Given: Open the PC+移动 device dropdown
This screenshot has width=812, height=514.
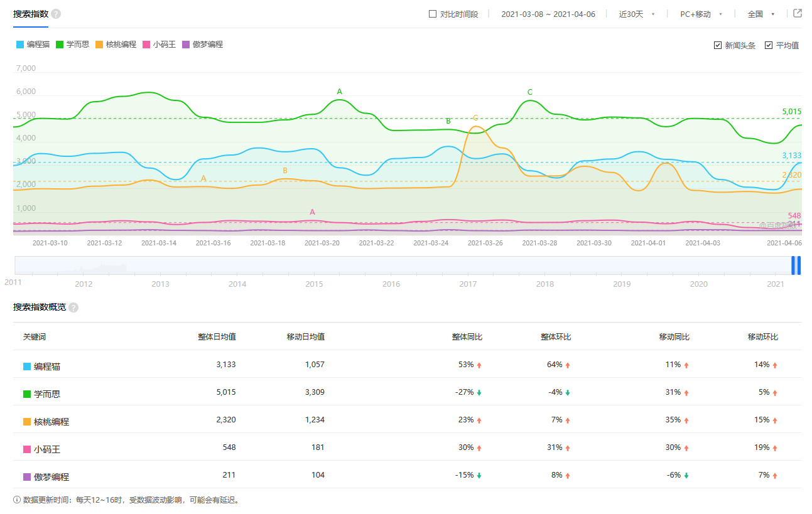Looking at the screenshot, I should click(x=701, y=14).
